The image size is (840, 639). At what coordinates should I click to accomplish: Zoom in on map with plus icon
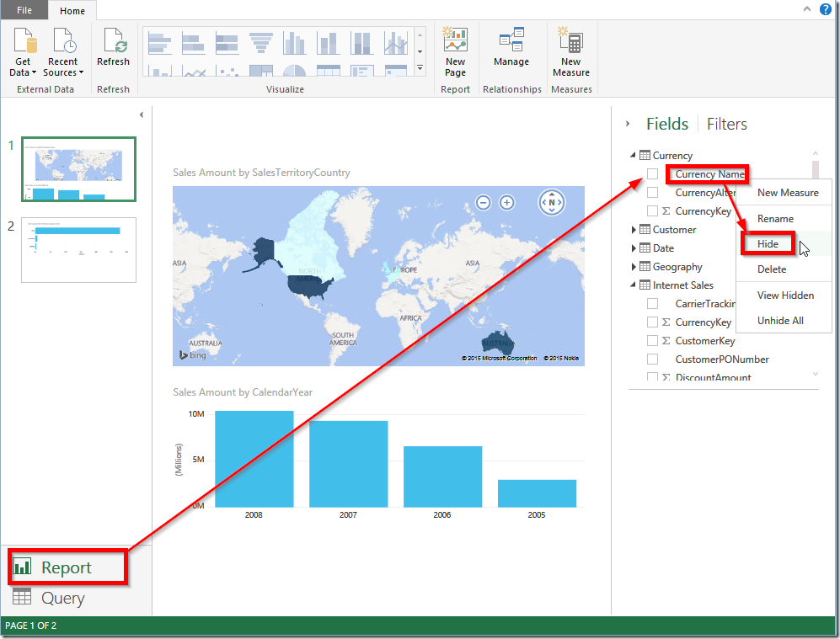pos(507,203)
